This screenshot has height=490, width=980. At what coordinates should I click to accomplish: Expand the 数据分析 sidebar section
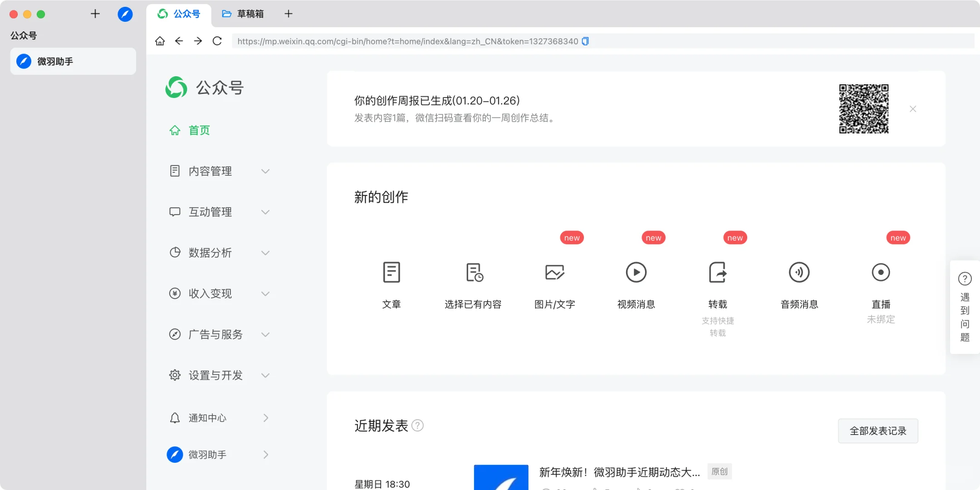coord(210,252)
